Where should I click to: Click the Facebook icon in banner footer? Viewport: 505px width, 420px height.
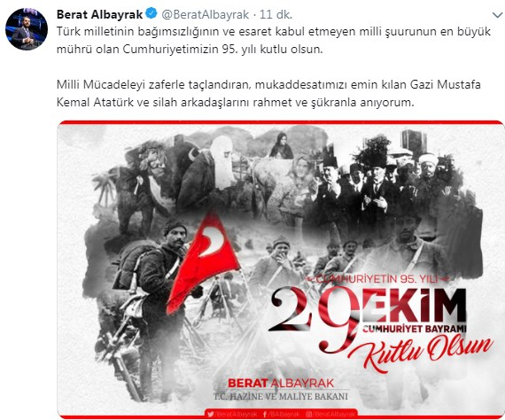[x=265, y=414]
